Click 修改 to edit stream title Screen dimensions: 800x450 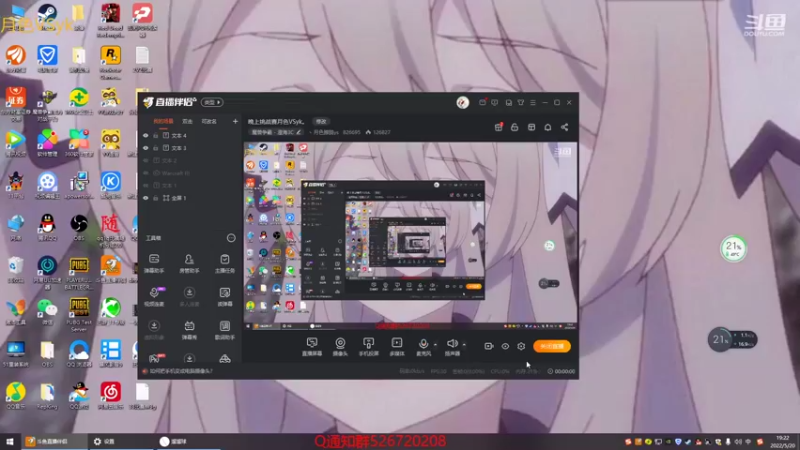(x=321, y=121)
